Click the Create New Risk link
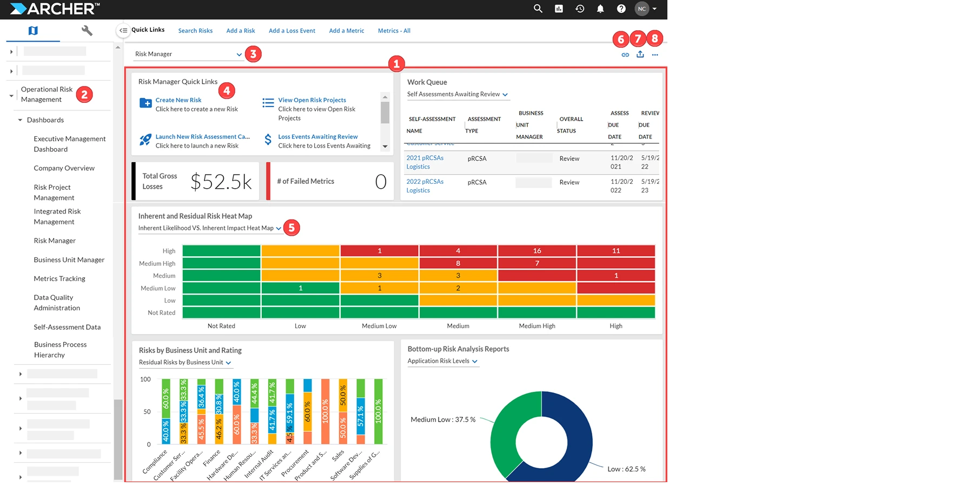The width and height of the screenshot is (980, 493). point(178,100)
